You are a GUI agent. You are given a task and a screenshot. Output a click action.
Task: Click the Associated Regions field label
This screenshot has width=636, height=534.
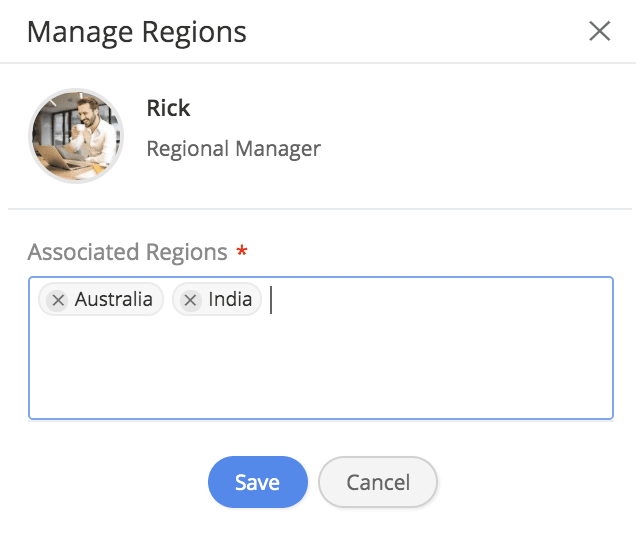[128, 251]
